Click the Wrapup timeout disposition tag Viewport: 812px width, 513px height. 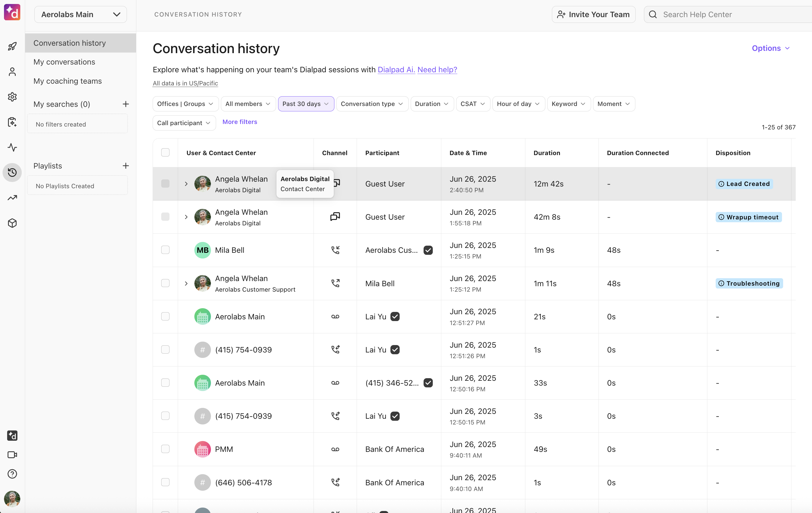[749, 217]
